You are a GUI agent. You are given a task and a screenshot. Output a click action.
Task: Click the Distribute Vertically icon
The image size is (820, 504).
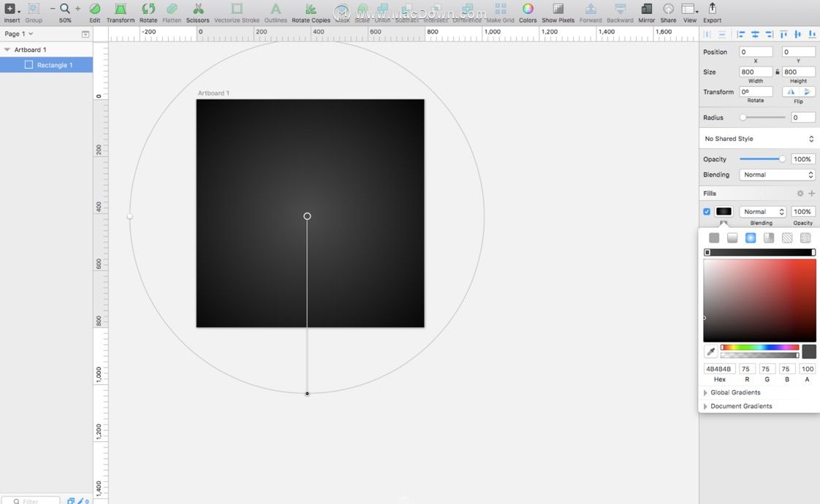tap(721, 34)
